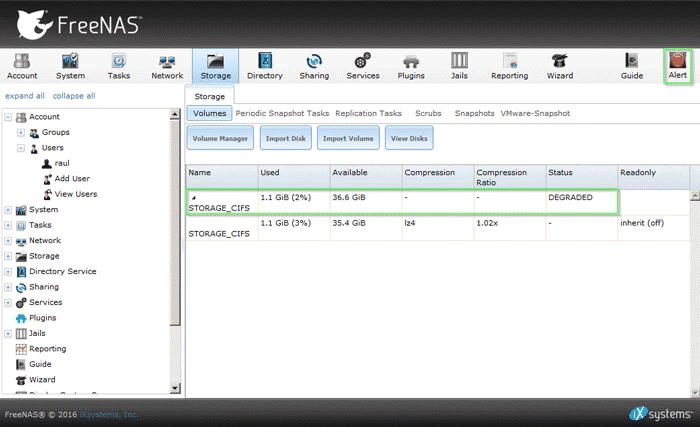Launch the Wizard toolbar icon

pos(560,66)
